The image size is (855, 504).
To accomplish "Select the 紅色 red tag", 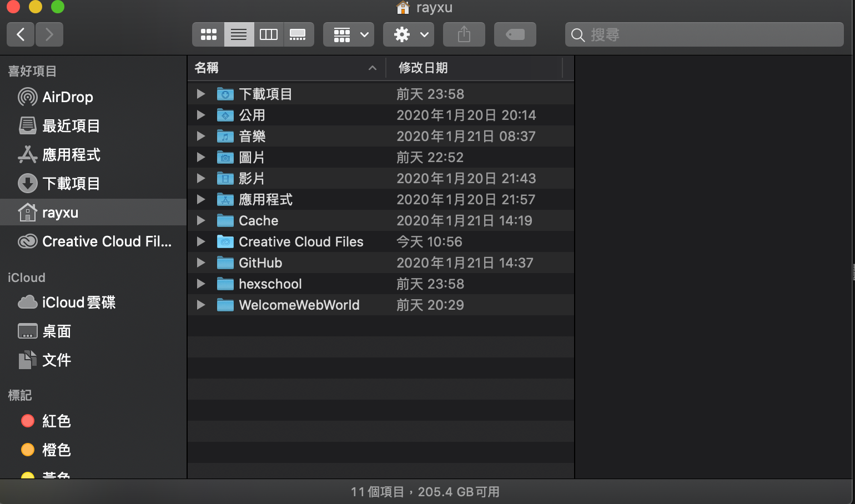I will tap(93, 421).
